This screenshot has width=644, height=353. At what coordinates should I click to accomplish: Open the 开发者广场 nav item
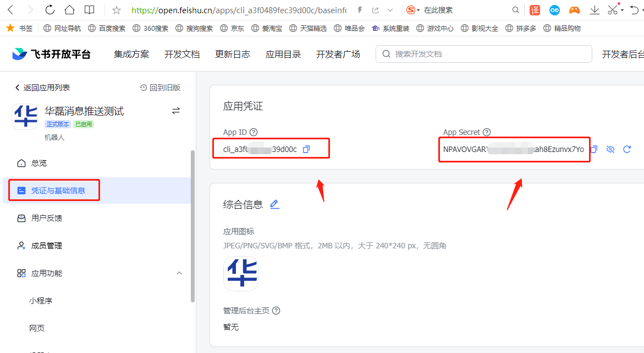click(x=338, y=55)
